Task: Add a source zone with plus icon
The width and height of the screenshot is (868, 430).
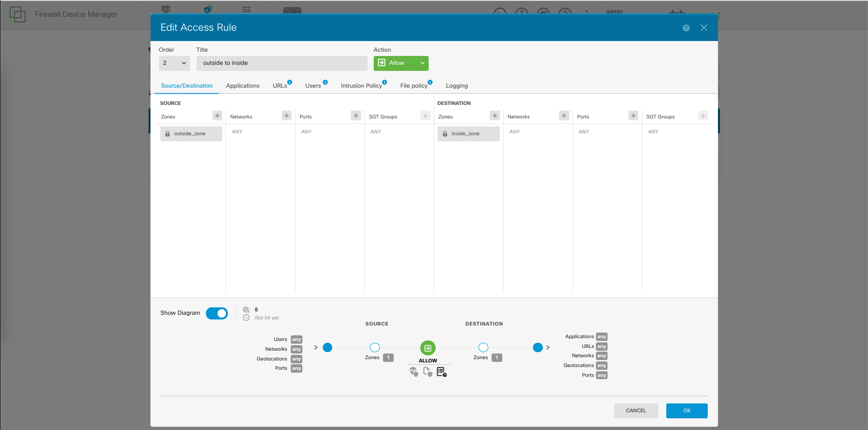Action: [217, 116]
